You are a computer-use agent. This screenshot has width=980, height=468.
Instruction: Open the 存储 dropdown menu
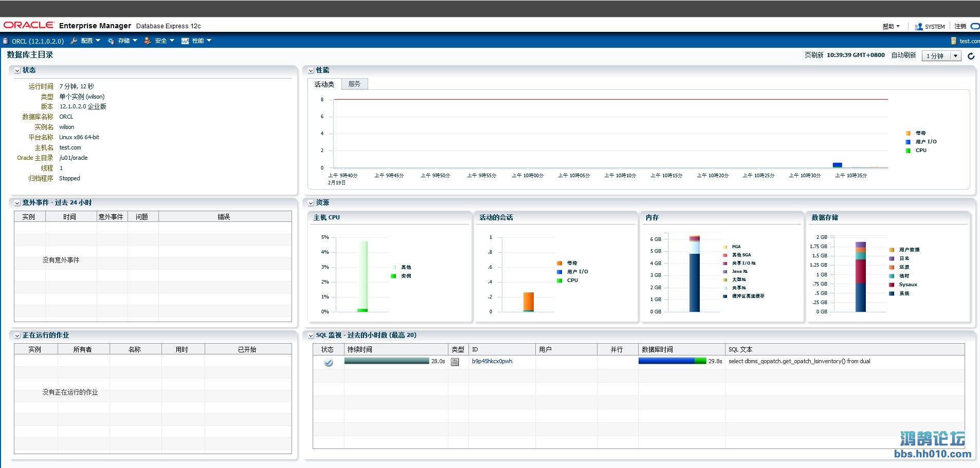click(x=128, y=41)
